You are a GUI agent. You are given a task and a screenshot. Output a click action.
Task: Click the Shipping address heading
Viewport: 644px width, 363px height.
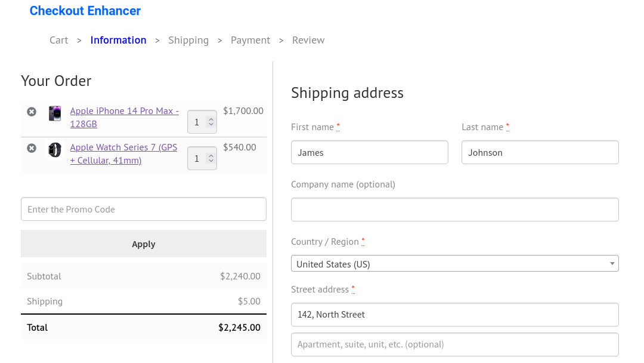coord(348,93)
